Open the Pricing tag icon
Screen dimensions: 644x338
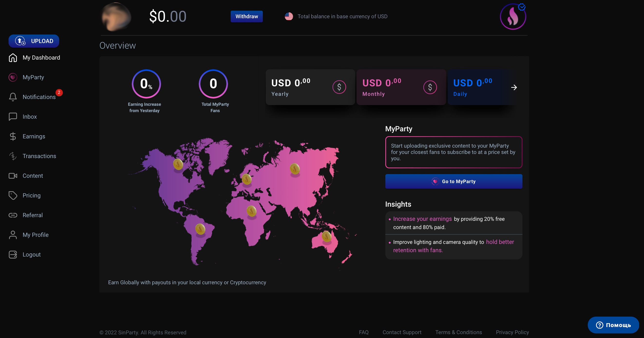(13, 196)
